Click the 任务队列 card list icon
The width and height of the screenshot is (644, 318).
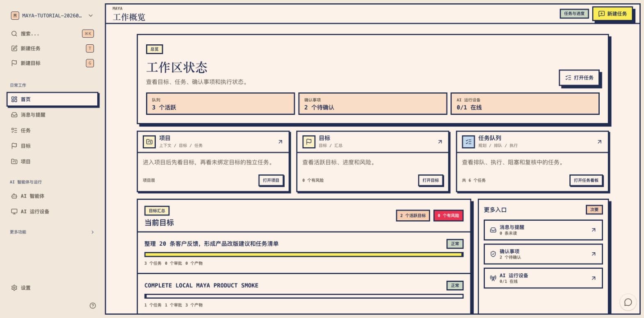pos(468,142)
